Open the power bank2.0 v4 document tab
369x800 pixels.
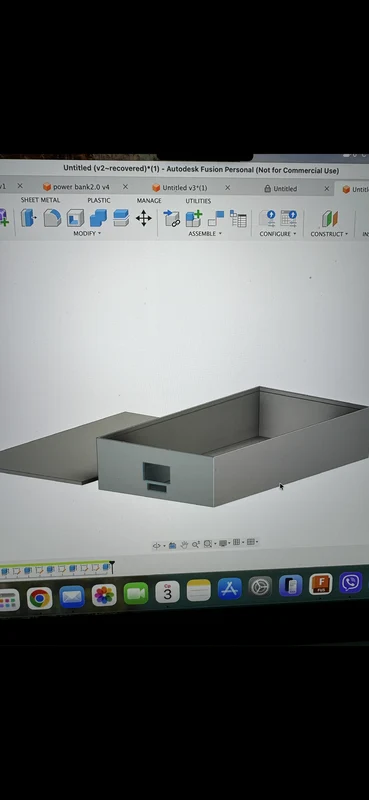click(81, 187)
